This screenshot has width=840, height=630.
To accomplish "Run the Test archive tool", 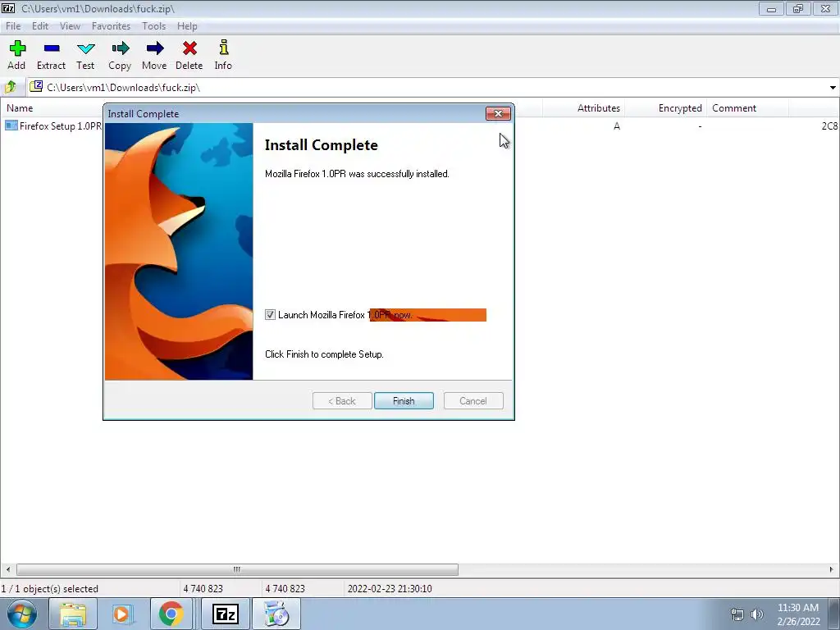I will pyautogui.click(x=85, y=48).
